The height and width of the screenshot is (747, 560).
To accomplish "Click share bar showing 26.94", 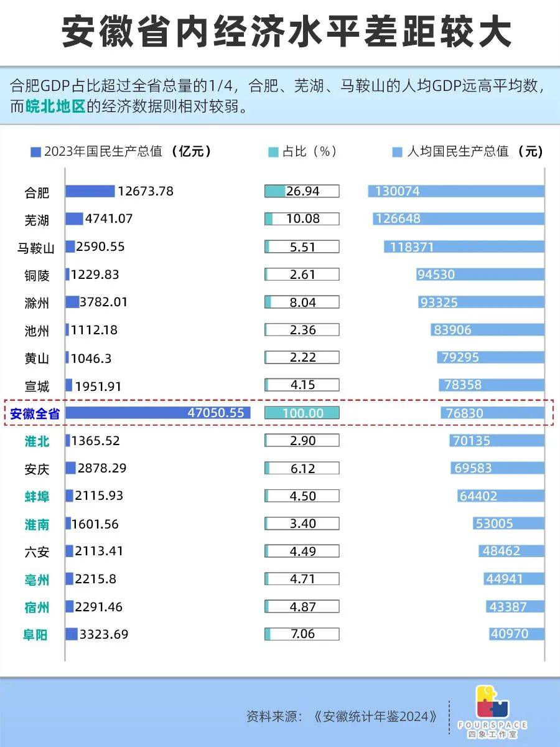I will tap(302, 191).
